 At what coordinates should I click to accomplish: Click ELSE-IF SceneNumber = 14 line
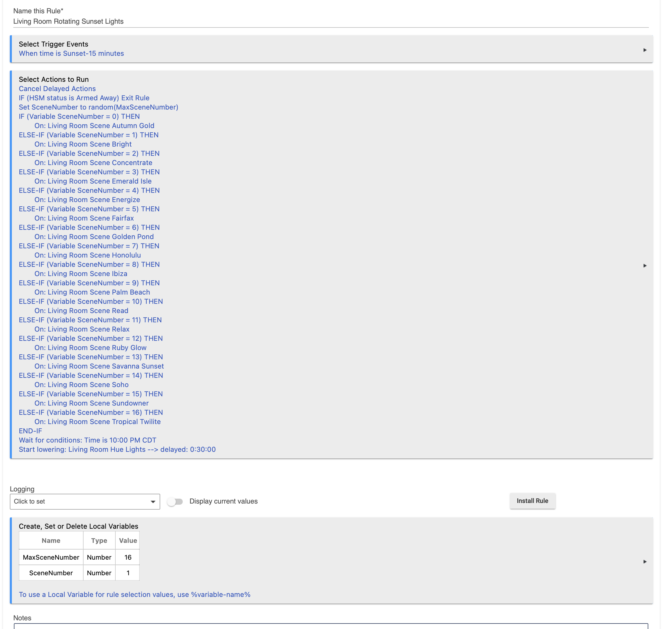(x=91, y=375)
